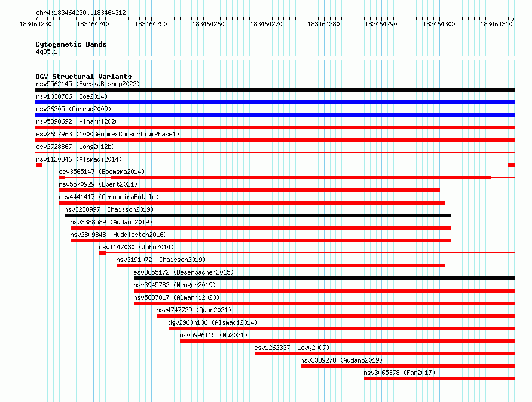
Task: Select nsv5898692 (Almarri2020) label
Action: [x=79, y=121]
